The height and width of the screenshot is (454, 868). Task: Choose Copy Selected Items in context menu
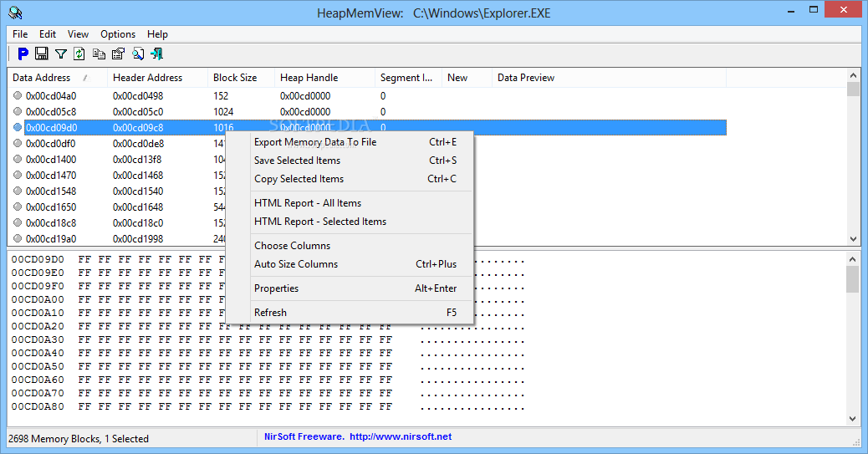coord(350,179)
